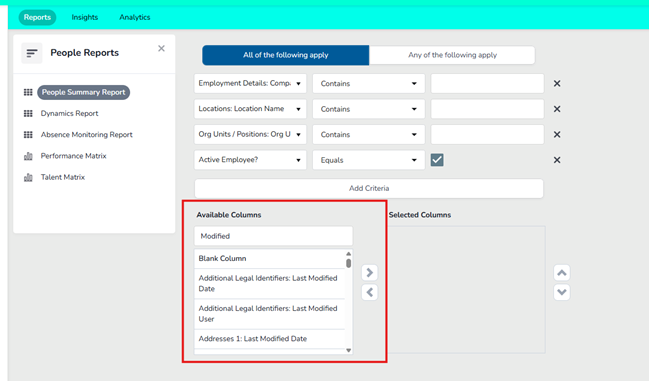Click the People Reports menu lines icon
This screenshot has height=381, width=649.
click(32, 53)
